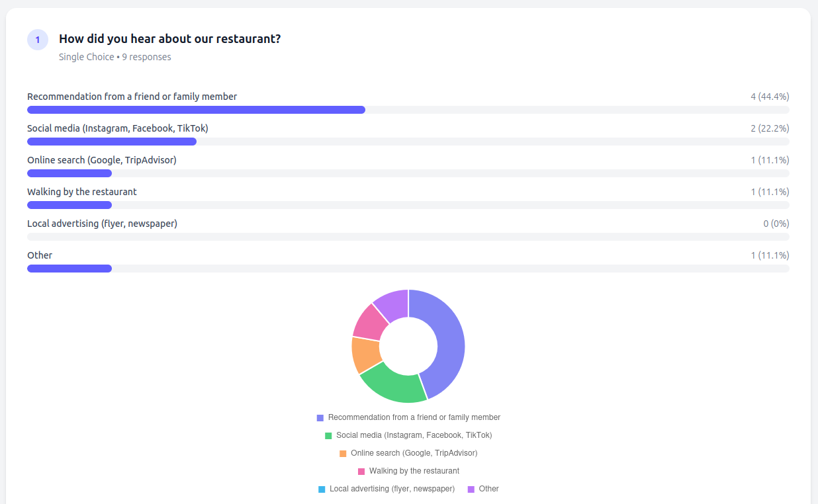Click the green Social media legend square
818x504 pixels.
pos(328,436)
